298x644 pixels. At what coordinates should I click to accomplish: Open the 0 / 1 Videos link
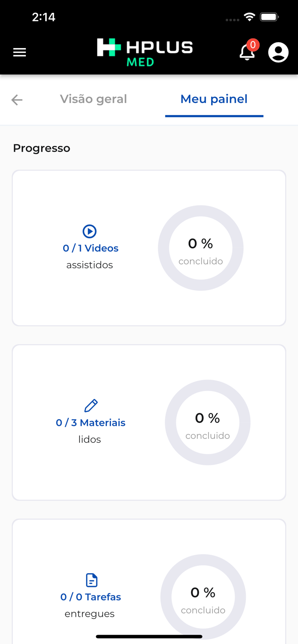(x=90, y=248)
